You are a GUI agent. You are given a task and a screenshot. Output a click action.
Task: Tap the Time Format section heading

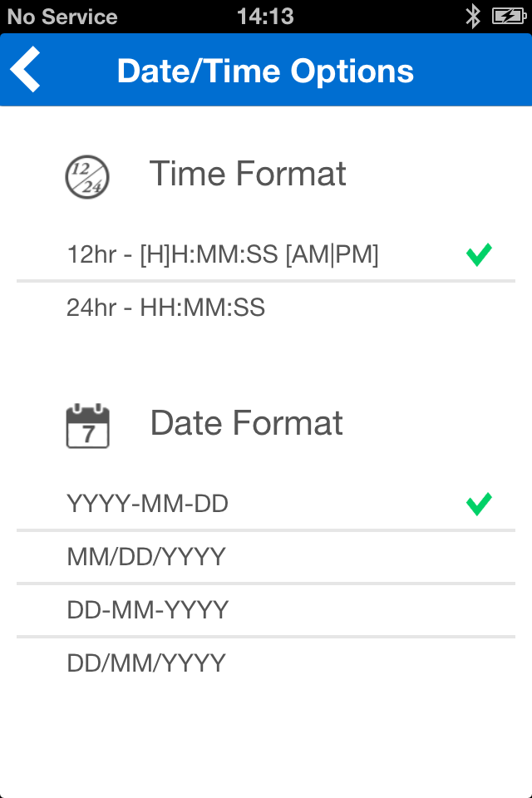click(248, 175)
